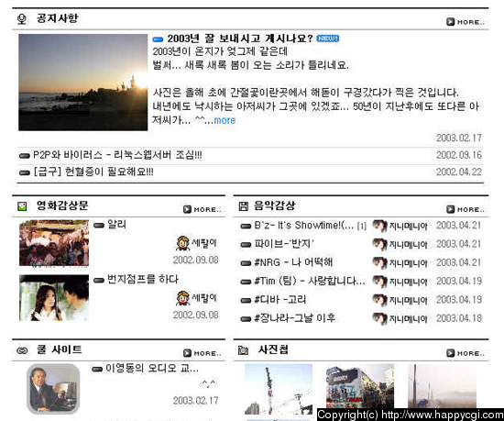Image resolution: width=504 pixels, height=421 pixels.
Task: Open MORE for 영화감상문 section
Action: pos(203,209)
